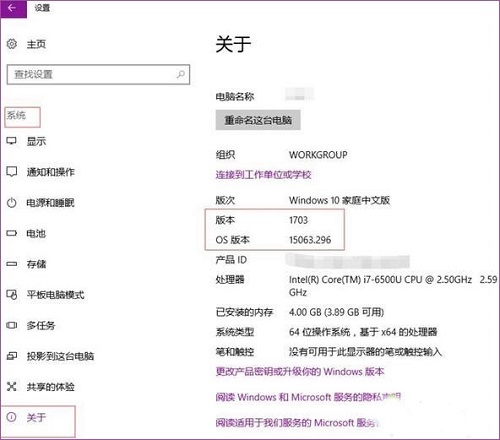
Task: Click the 平板电脑模式 tablet icon
Action: [x=12, y=295]
